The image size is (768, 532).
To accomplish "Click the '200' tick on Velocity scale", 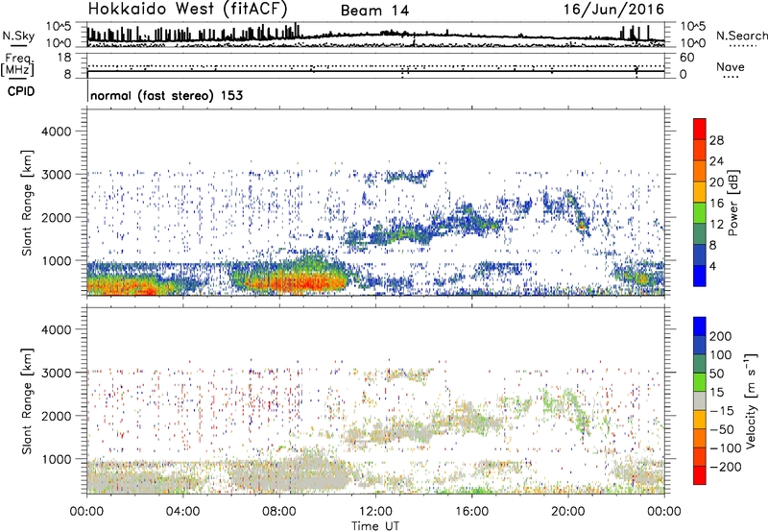I will click(721, 336).
